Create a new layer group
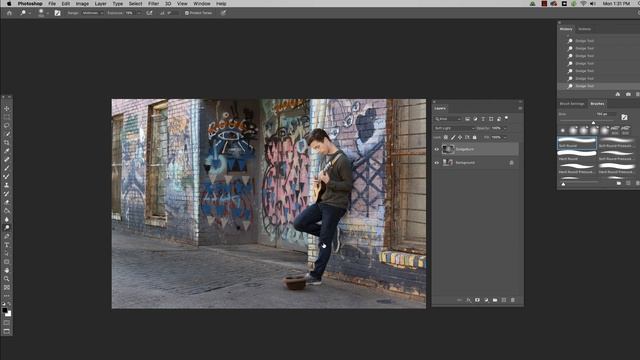This screenshot has height=360, width=640. [495, 300]
